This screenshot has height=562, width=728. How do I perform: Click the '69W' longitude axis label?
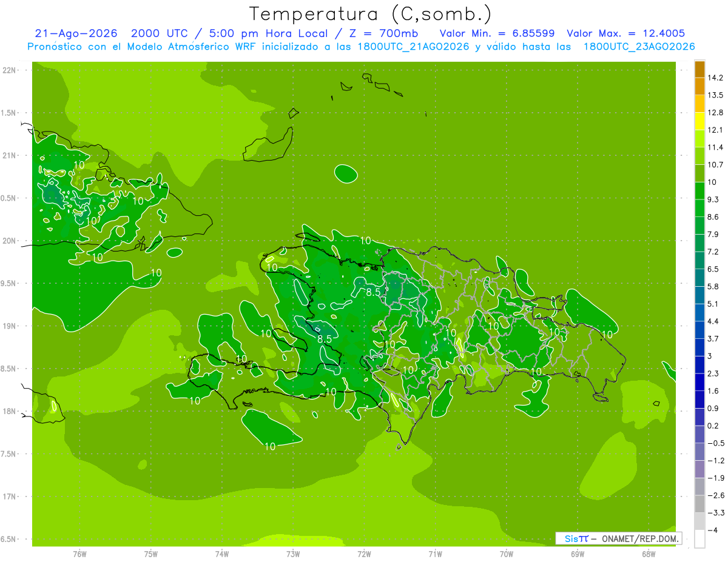[578, 554]
